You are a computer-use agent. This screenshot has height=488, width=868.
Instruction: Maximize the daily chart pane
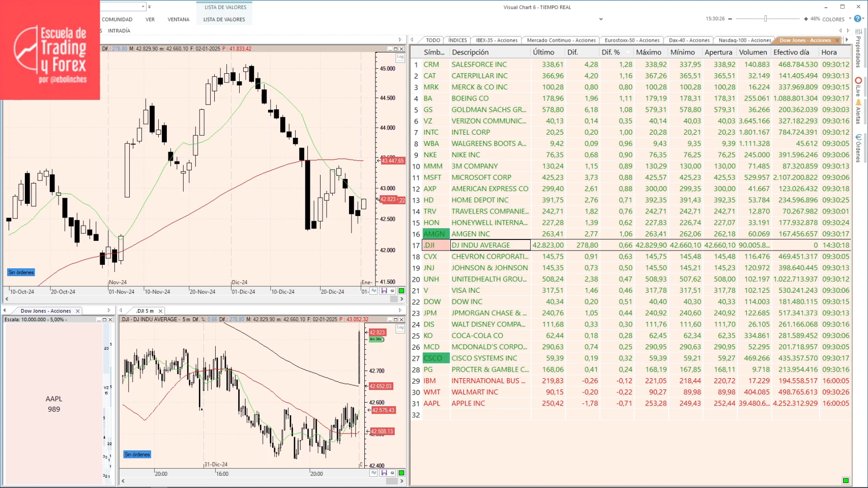(395, 49)
